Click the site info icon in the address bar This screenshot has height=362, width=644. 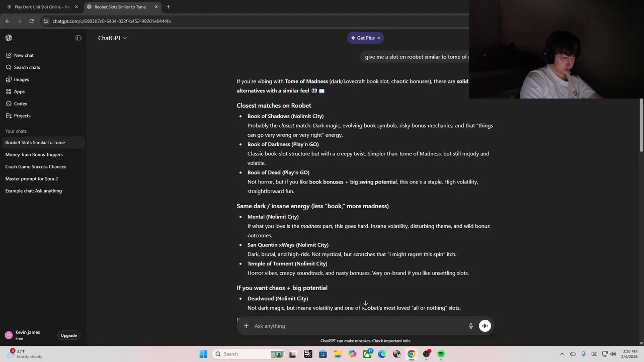46,21
